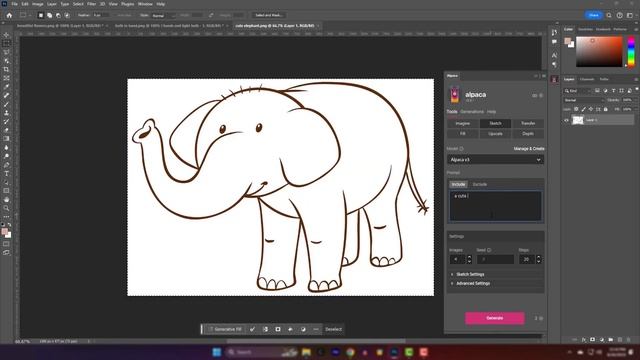Select the Eyedropper tool

coord(6,87)
